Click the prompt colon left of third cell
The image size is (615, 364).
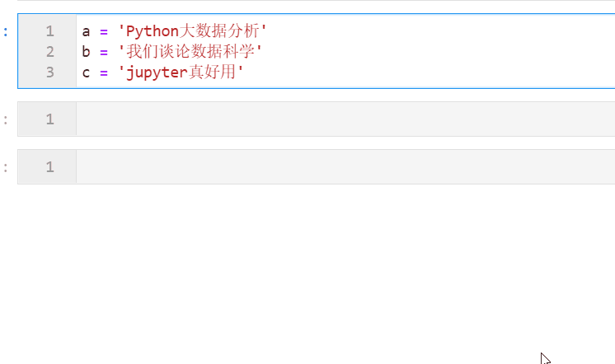6,167
